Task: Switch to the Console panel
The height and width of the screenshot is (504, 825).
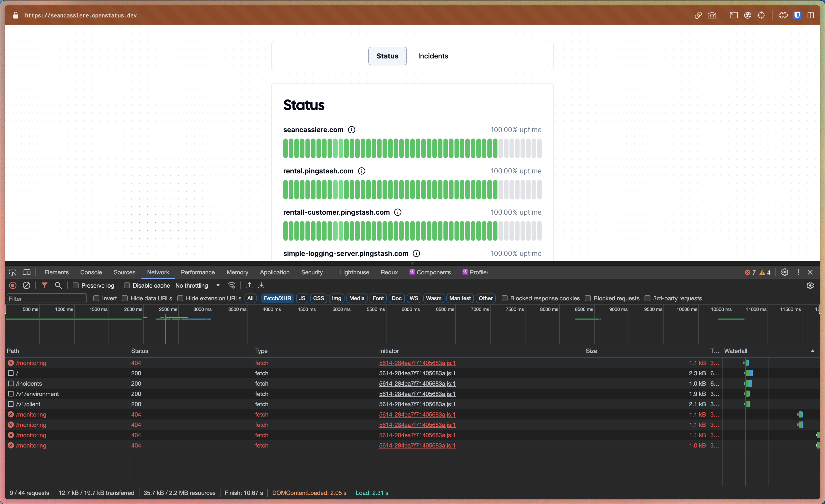Action: 91,272
